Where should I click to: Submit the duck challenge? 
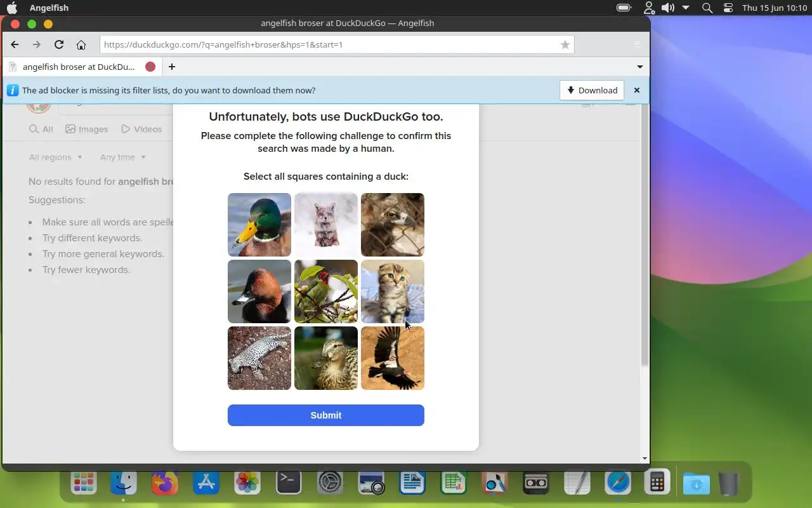pos(326,415)
